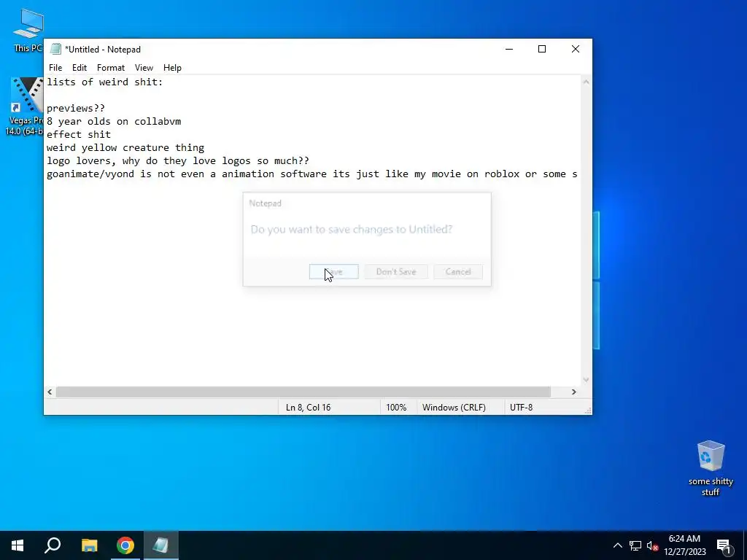Open the network tray icon
Viewport: 747px width, 560px height.
coord(635,545)
